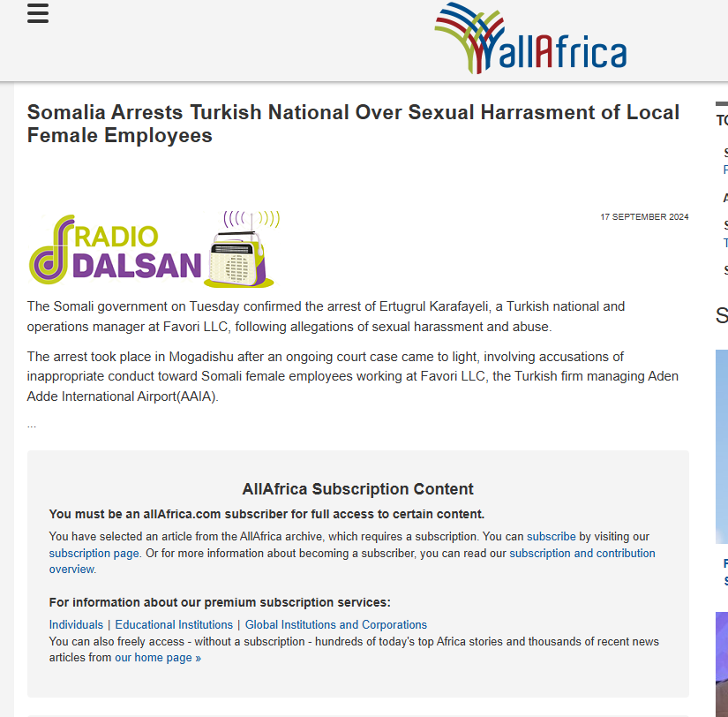
Task: Click the 'subscribe' link
Action: 552,537
